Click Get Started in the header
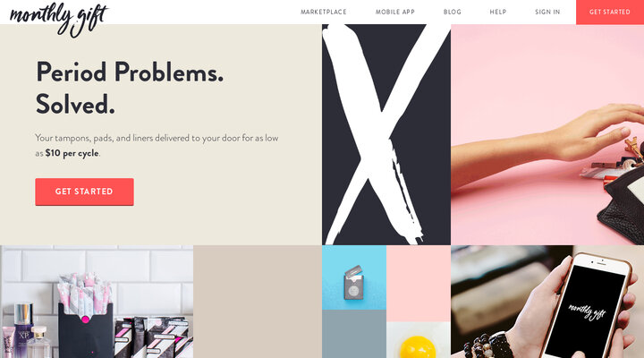 tap(610, 12)
